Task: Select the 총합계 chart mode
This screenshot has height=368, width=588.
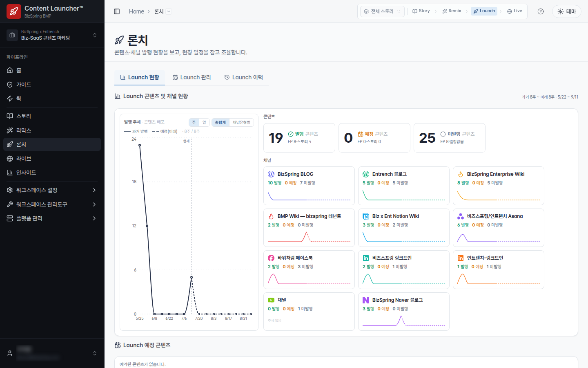Action: (220, 122)
